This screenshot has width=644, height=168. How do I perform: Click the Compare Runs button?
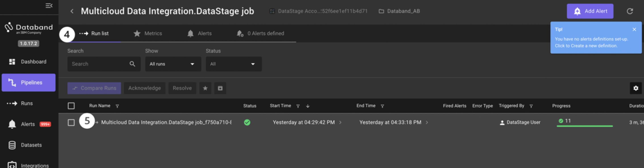click(x=94, y=88)
